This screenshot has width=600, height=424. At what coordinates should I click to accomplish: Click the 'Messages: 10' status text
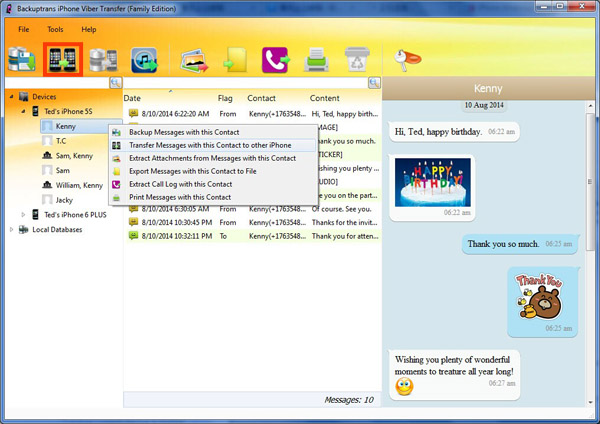pyautogui.click(x=349, y=400)
